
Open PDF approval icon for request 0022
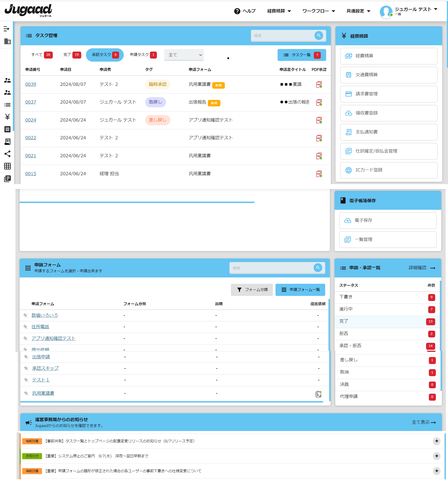point(319,138)
